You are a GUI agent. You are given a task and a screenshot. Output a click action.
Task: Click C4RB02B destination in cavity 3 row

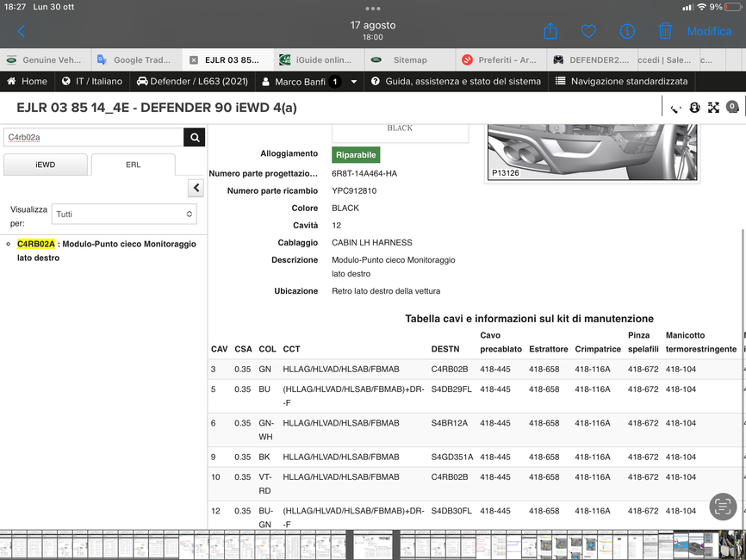450,370
